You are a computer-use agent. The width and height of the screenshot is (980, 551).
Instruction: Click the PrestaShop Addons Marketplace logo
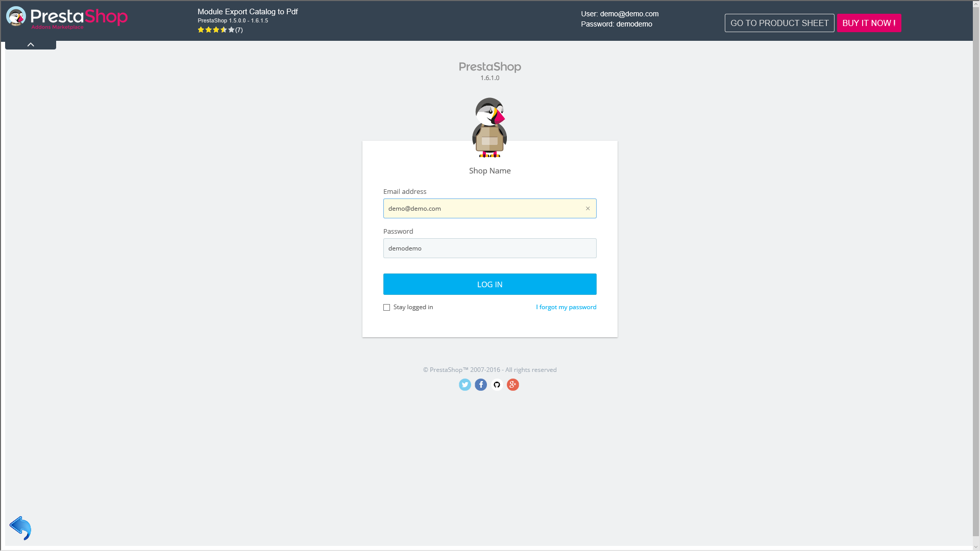67,18
